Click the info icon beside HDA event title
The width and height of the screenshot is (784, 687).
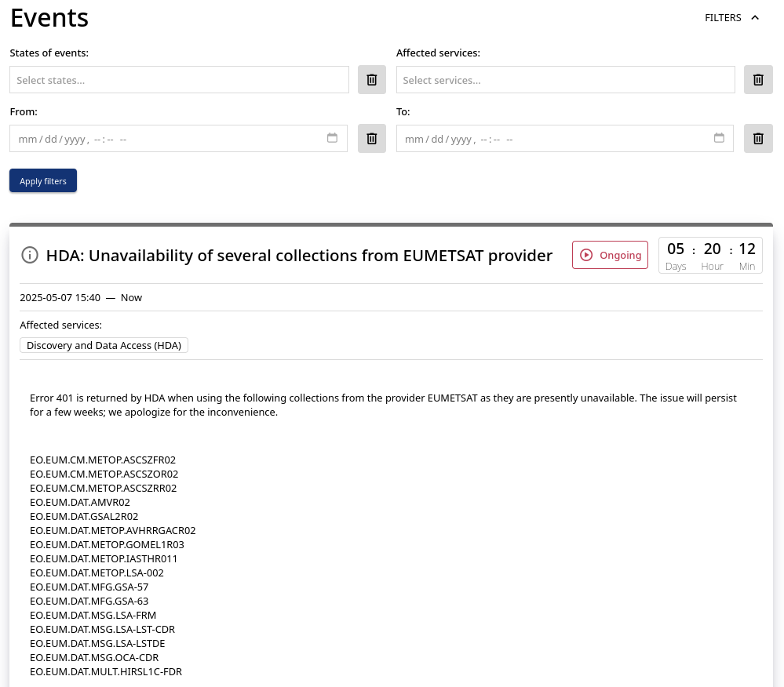(x=30, y=255)
